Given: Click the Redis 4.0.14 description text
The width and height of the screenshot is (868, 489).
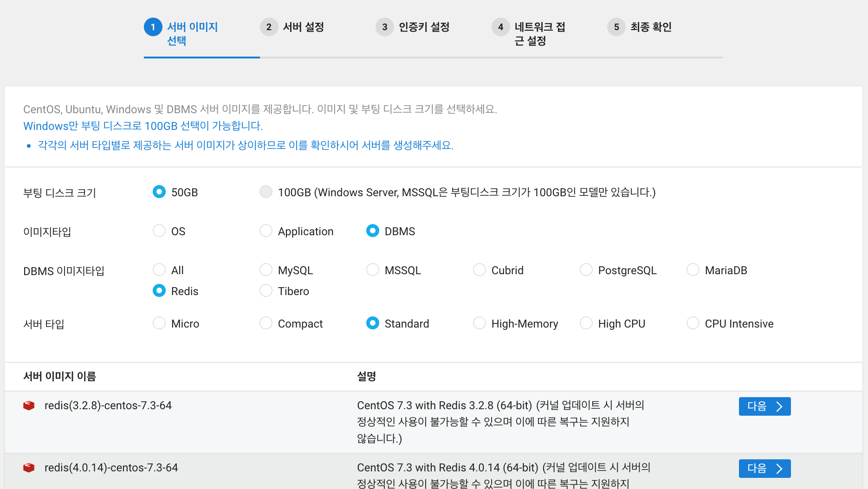Looking at the screenshot, I should [x=504, y=475].
